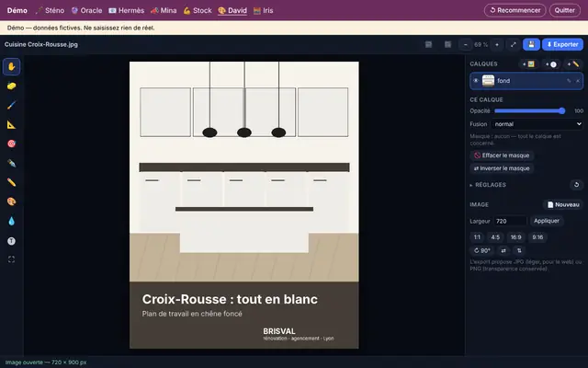Viewport: 588px width, 368px height.
Task: Select the fountain pen tool
Action: click(11, 164)
